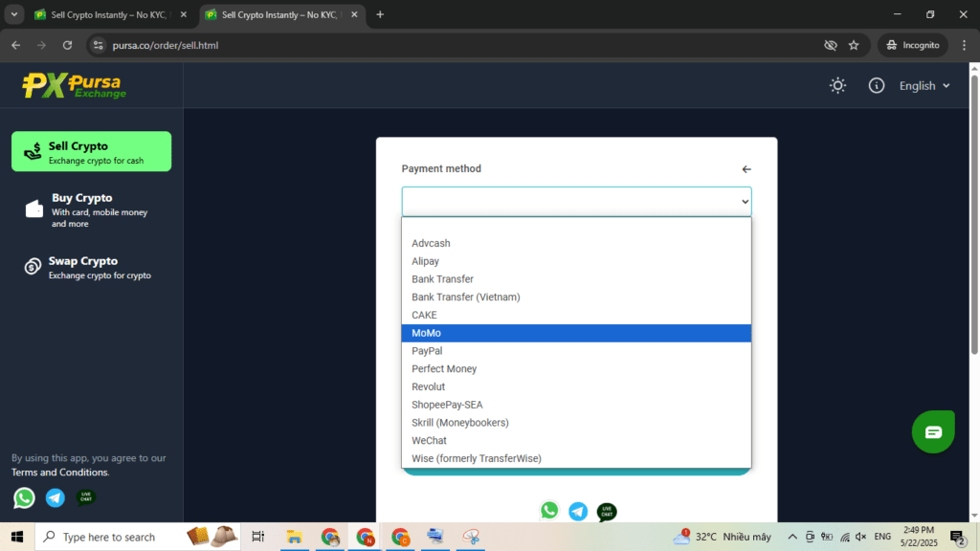Click the Pursa Exchange logo
The height and width of the screenshot is (551, 980).
[75, 85]
